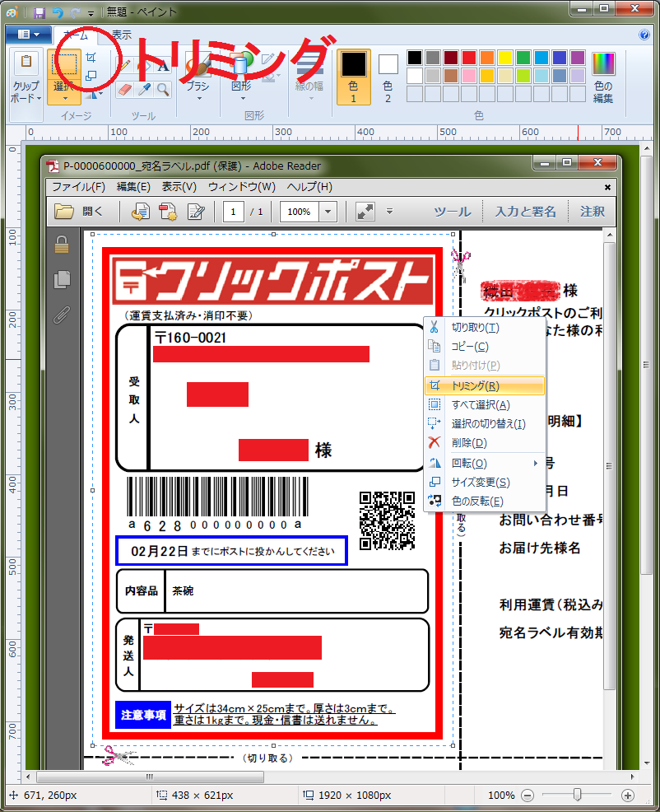Select the Magnifier tool
This screenshot has width=660, height=812.
(163, 90)
